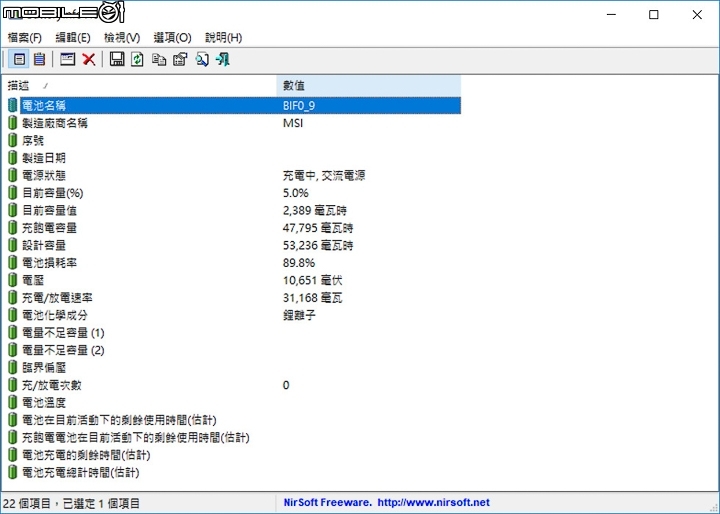Click the battery icon beside 序號

[13, 141]
